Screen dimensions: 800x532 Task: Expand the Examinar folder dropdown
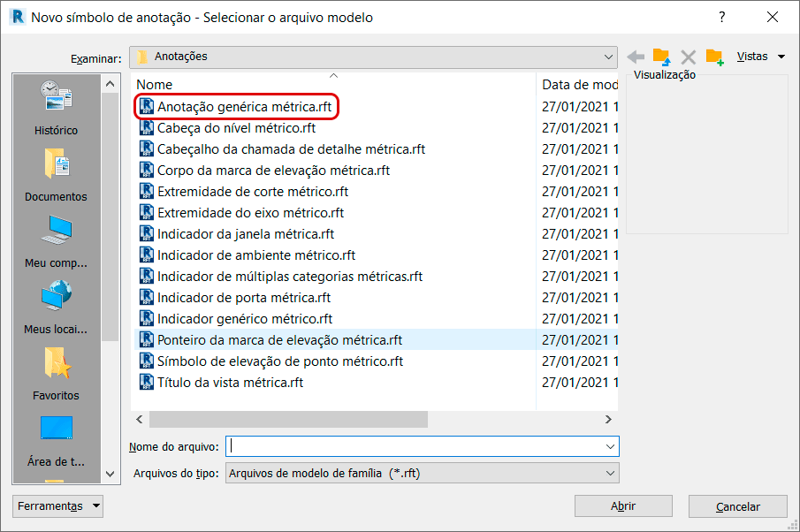(609, 57)
